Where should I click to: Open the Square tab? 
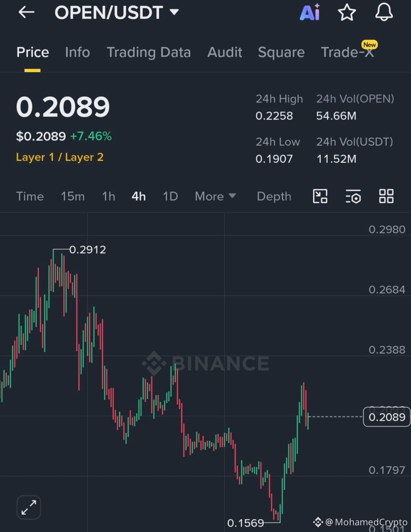281,53
